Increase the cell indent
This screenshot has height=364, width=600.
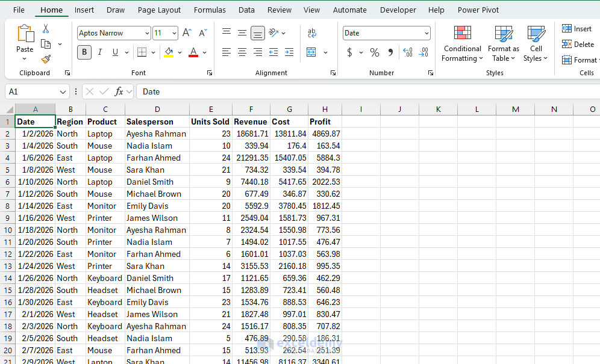tap(289, 52)
